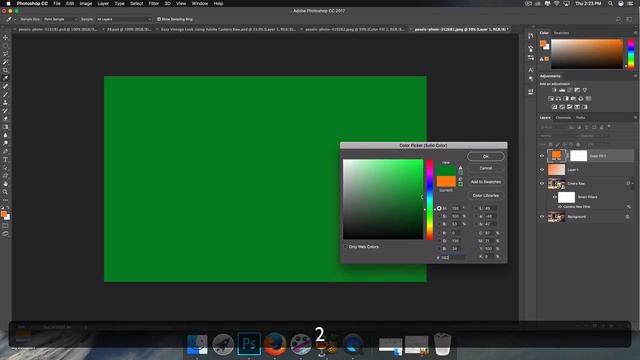Select the History Brush tool
The width and height of the screenshot is (640, 360).
click(x=5, y=111)
